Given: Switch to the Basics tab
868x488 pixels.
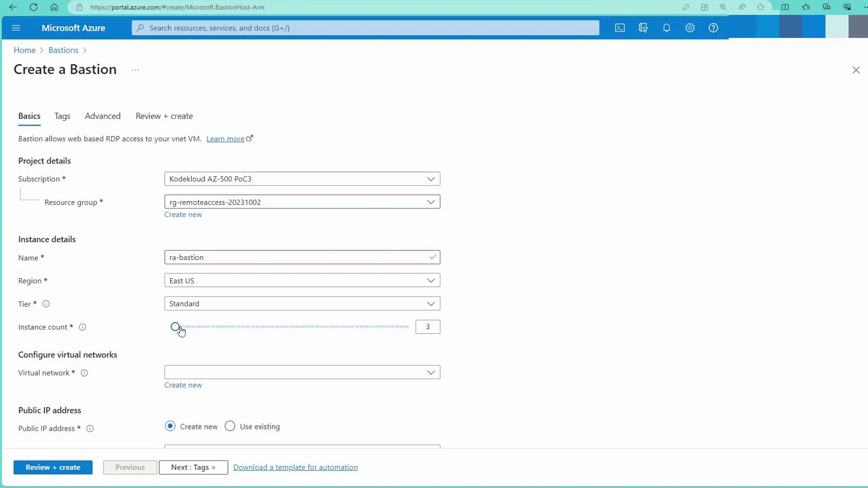Looking at the screenshot, I should [x=29, y=116].
